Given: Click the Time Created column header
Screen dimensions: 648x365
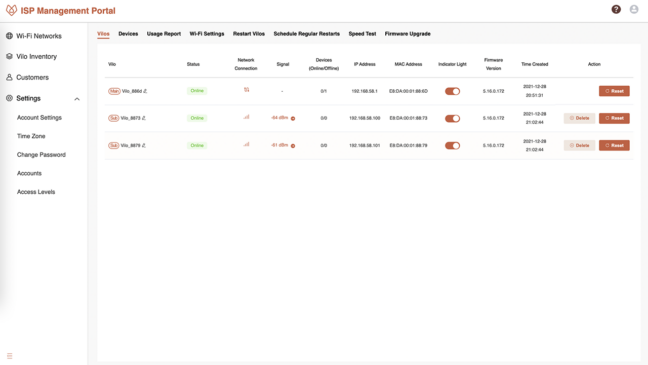Looking at the screenshot, I should (534, 64).
